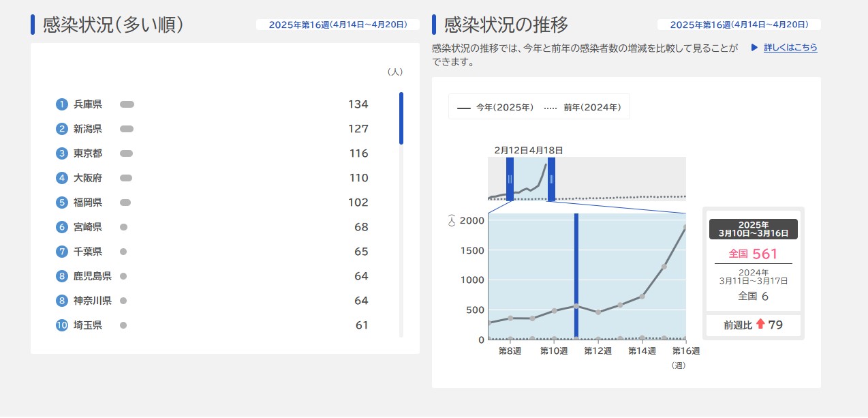Click the 第8週 data point on chart
This screenshot has width=868, height=418.
click(510, 318)
